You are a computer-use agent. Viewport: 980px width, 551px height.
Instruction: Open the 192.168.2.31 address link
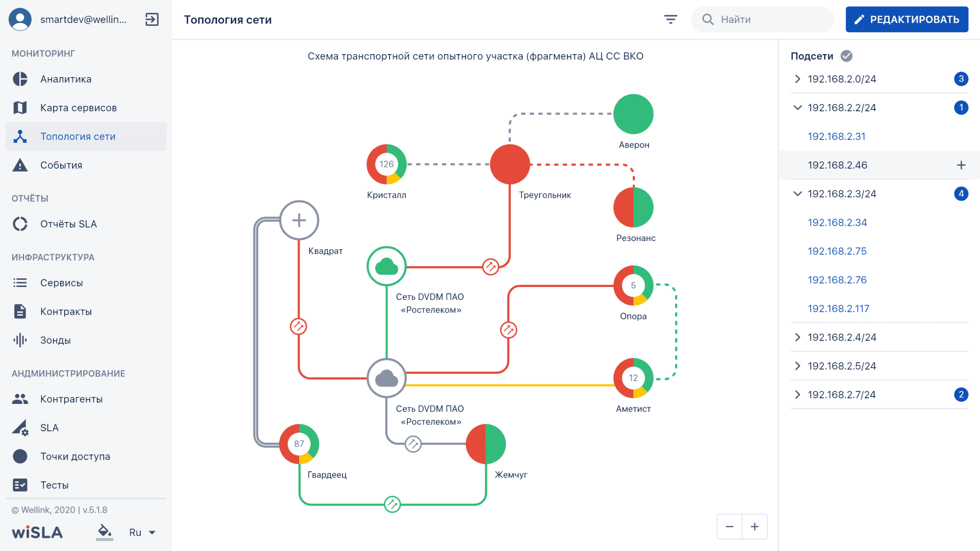point(836,136)
